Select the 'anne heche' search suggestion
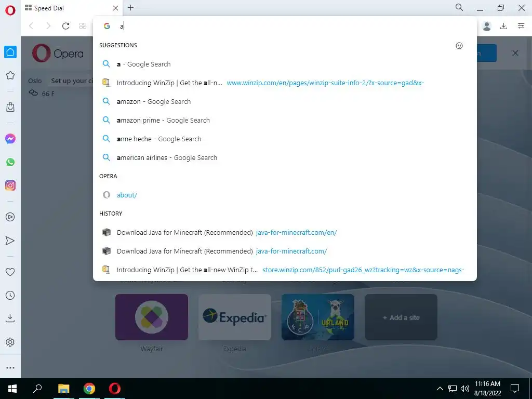Viewport: 532px width, 399px height. coord(285,139)
